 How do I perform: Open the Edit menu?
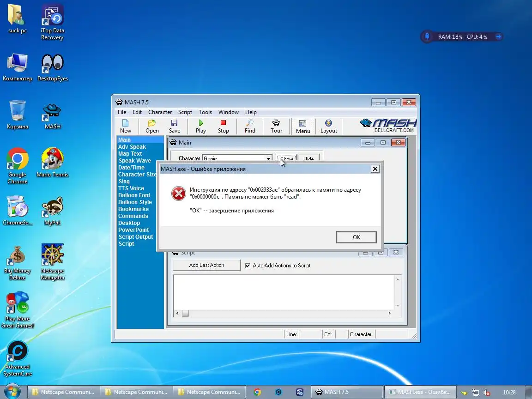point(137,112)
